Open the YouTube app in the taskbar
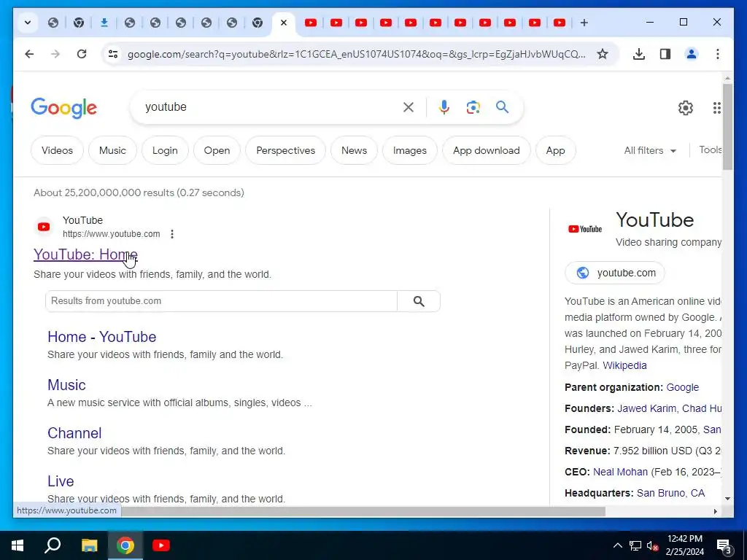747x560 pixels. point(161,545)
